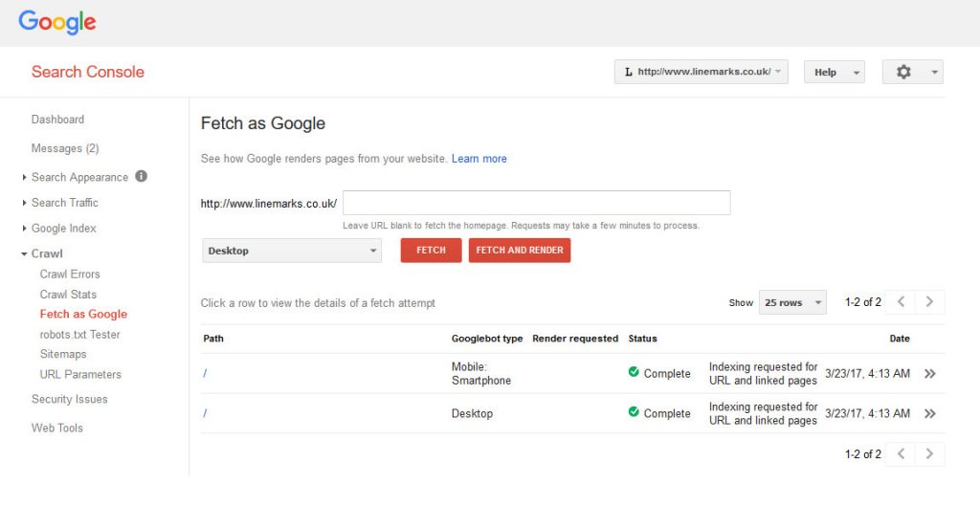Click date 3/23/17, 4:13 AM in Mobile: Smartphone row

(867, 374)
